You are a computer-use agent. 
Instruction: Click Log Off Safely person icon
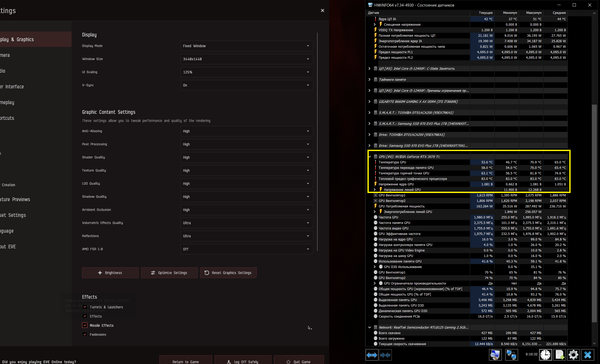[229, 362]
